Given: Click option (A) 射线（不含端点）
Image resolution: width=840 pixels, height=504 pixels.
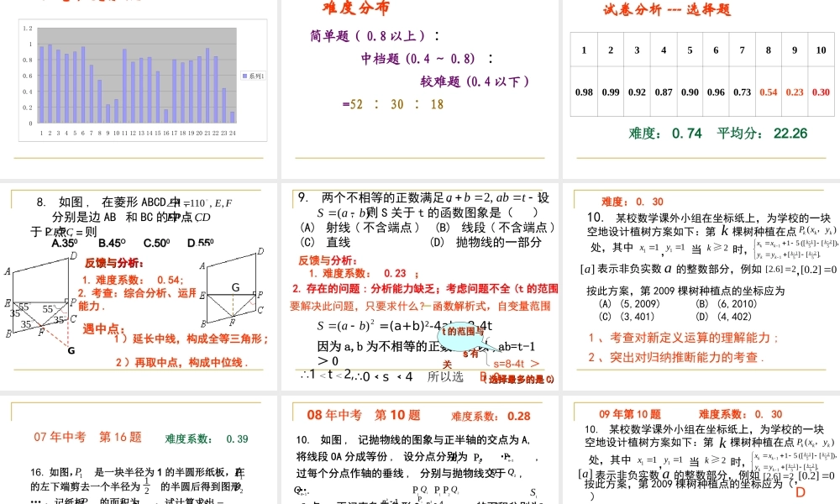Looking at the screenshot, I should [360, 228].
